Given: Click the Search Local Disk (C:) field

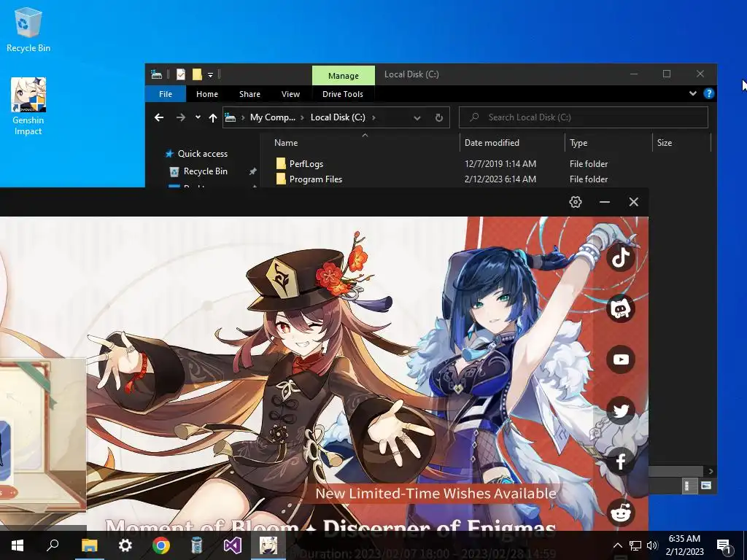Looking at the screenshot, I should pyautogui.click(x=583, y=117).
